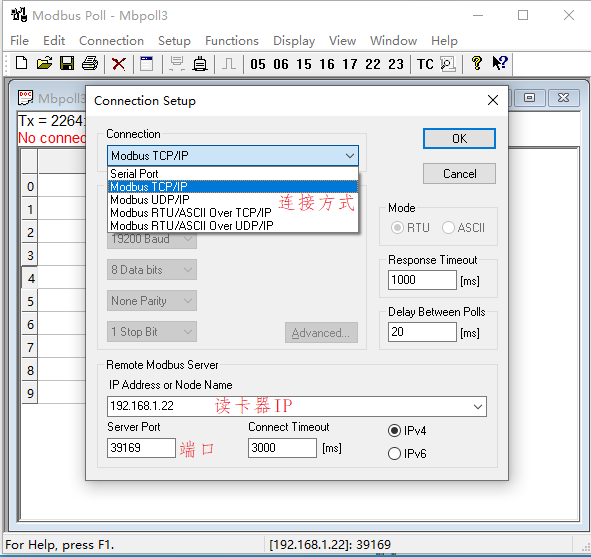The height and width of the screenshot is (557, 591).
Task: Open the File menu
Action: point(20,41)
